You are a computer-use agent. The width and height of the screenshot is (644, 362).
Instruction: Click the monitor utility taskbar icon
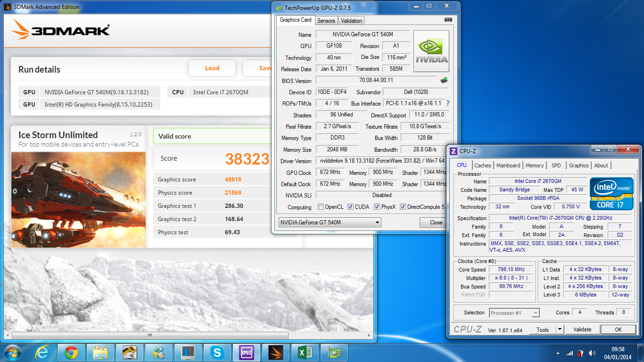(188, 352)
